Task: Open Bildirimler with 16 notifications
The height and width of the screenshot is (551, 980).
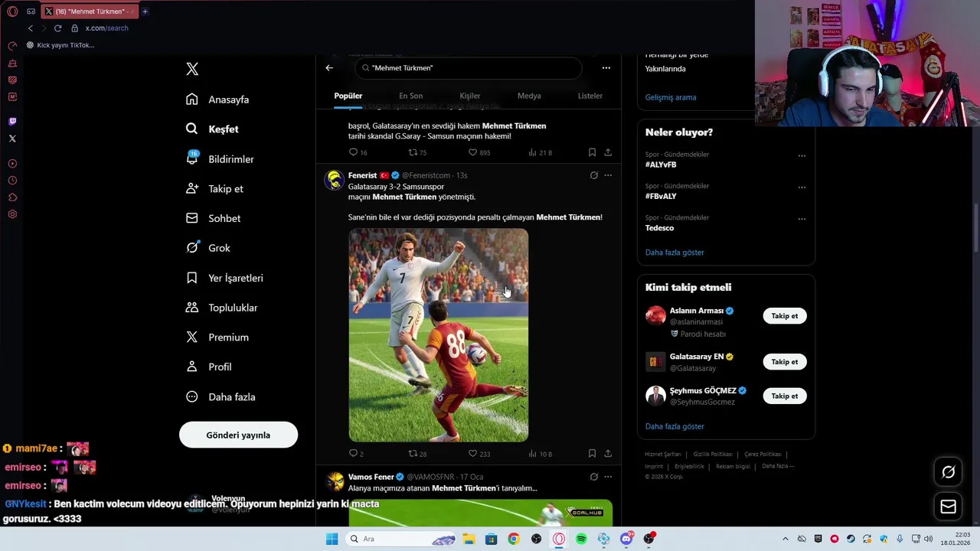Action: [220, 159]
